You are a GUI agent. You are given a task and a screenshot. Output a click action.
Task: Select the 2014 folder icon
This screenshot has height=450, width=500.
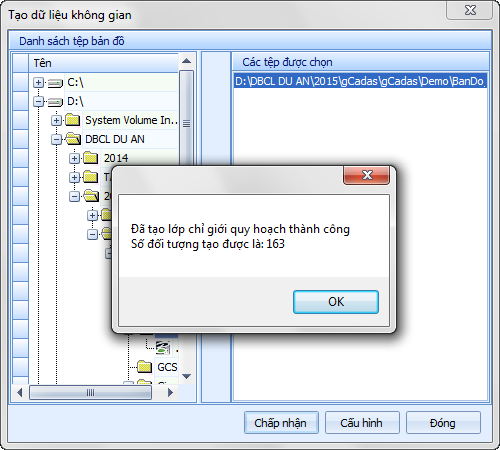point(90,158)
